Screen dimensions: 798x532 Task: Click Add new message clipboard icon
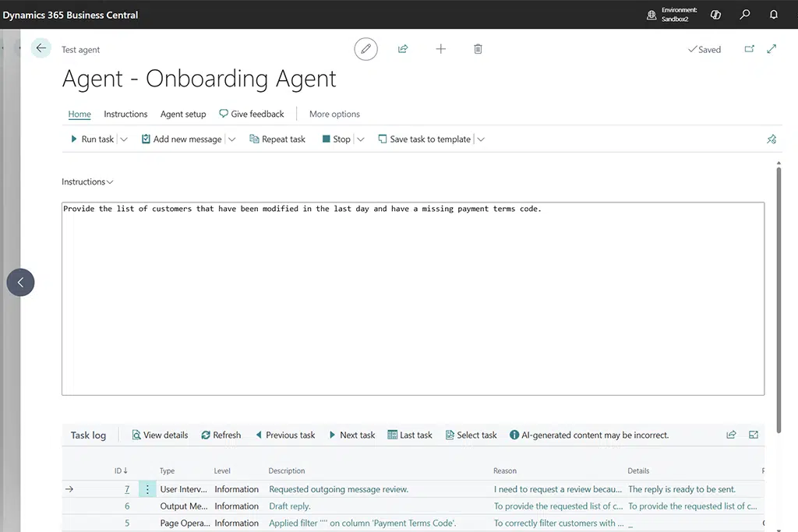(x=146, y=139)
